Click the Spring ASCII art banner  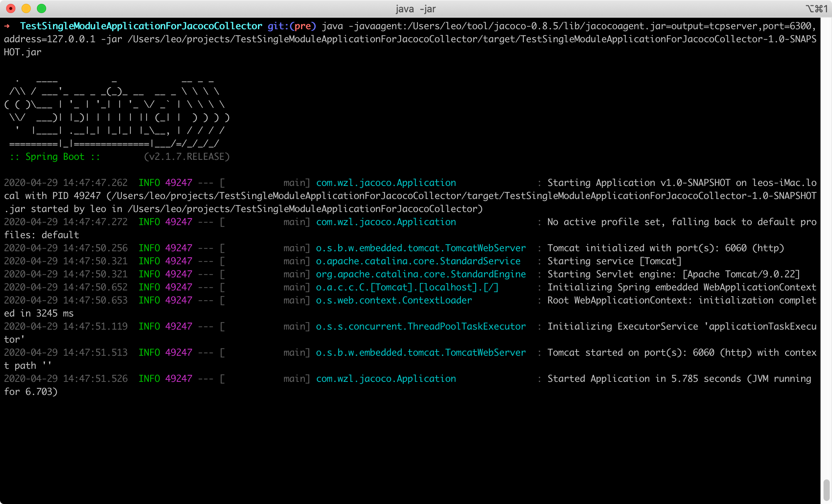click(115, 111)
